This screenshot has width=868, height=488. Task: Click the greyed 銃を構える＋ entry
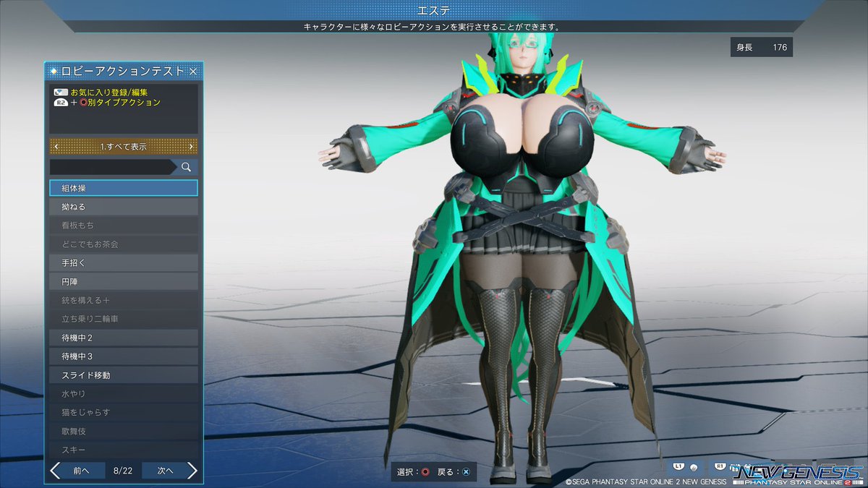pos(124,300)
